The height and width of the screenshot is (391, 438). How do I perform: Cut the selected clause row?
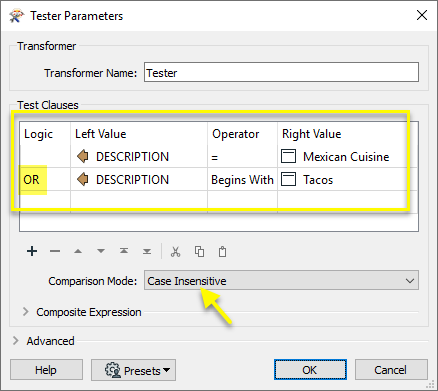[x=175, y=252]
